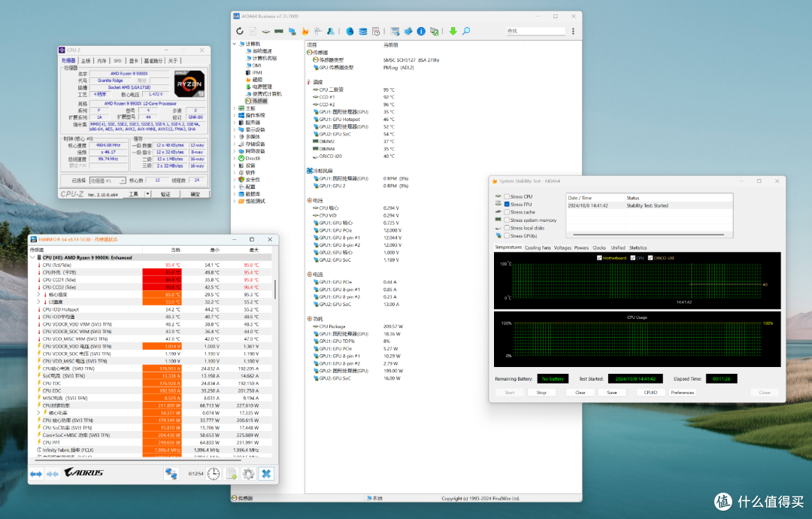This screenshot has height=519, width=812.
Task: Click the blue double-arrow expand icon in HWiNFO
Action: 36,474
